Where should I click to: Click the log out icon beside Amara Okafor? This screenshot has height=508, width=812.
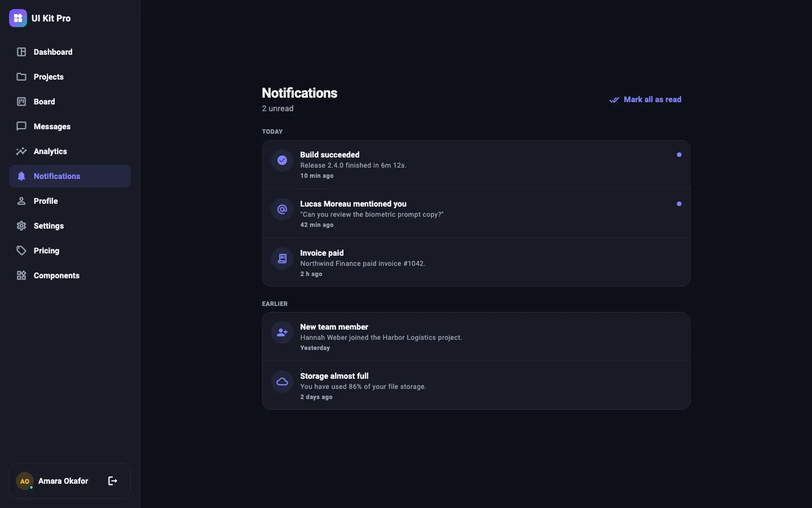[x=113, y=481]
